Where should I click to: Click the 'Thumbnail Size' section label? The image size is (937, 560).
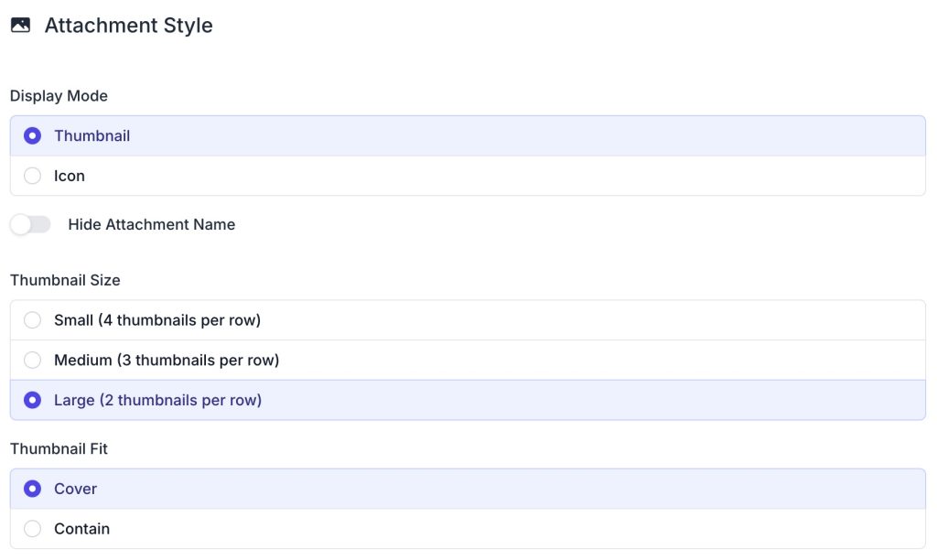[65, 280]
